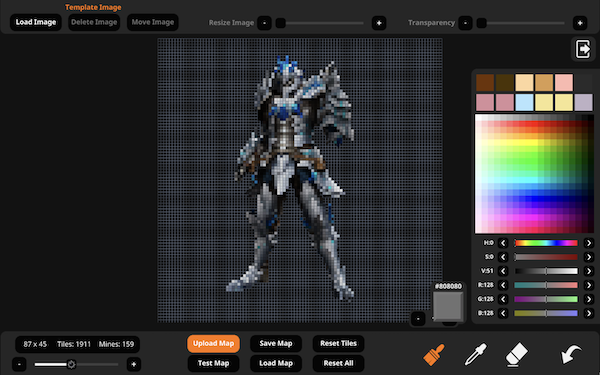600x375 pixels.
Task: Click the map size slider handle
Action: coord(71,364)
